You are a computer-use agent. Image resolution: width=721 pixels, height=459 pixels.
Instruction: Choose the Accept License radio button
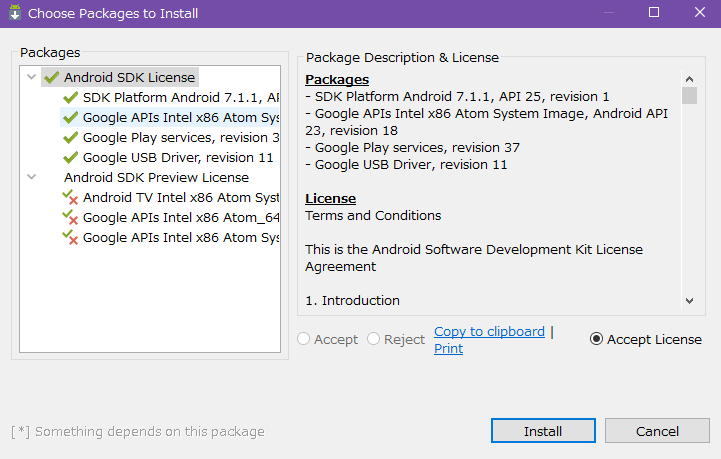596,339
